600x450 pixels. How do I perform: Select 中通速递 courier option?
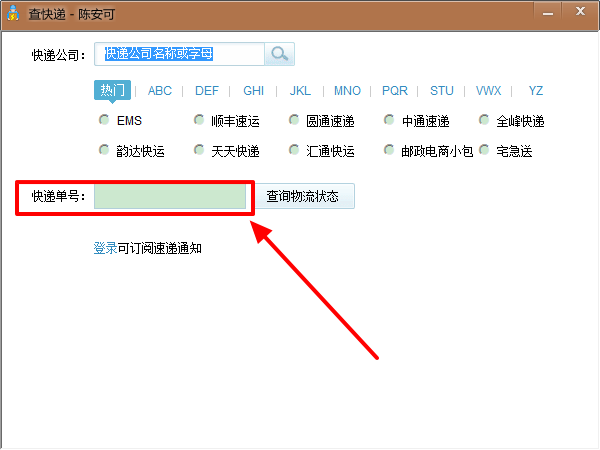[x=389, y=120]
